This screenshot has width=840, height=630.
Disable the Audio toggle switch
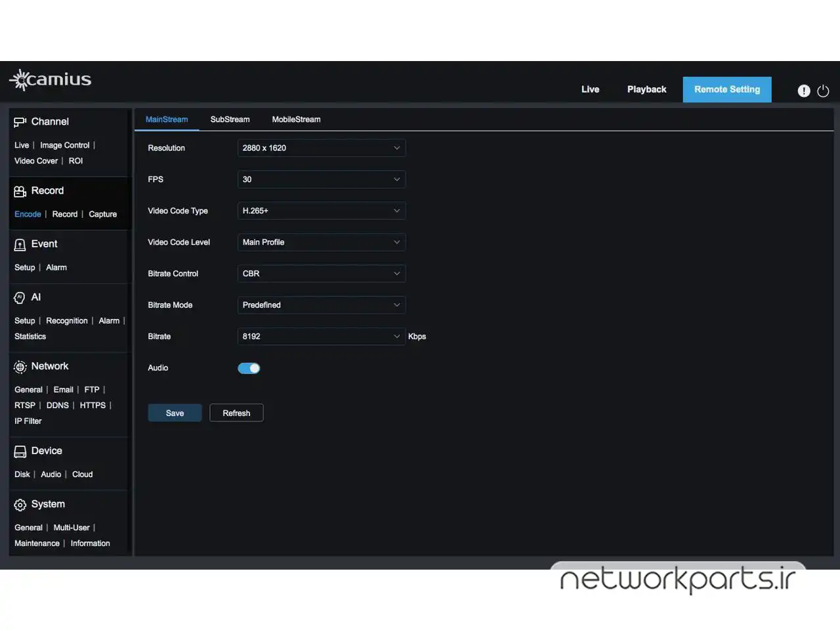[249, 368]
